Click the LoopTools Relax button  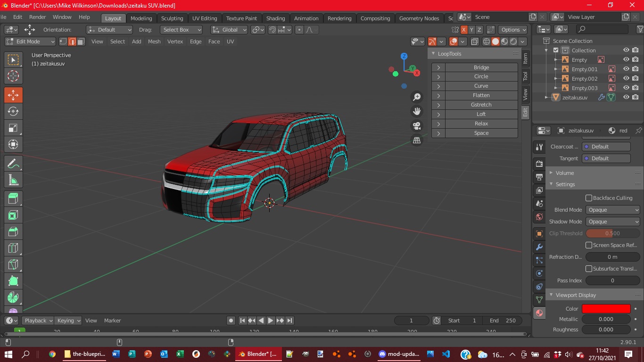(x=481, y=123)
